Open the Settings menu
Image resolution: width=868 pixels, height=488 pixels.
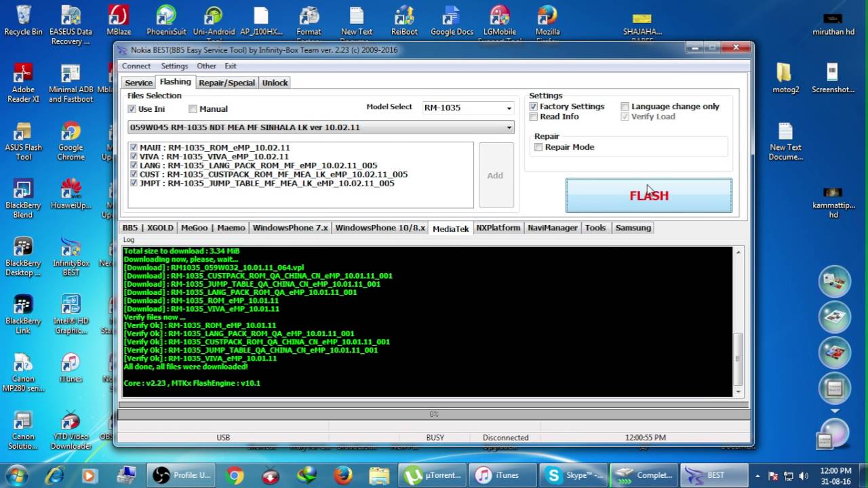174,66
